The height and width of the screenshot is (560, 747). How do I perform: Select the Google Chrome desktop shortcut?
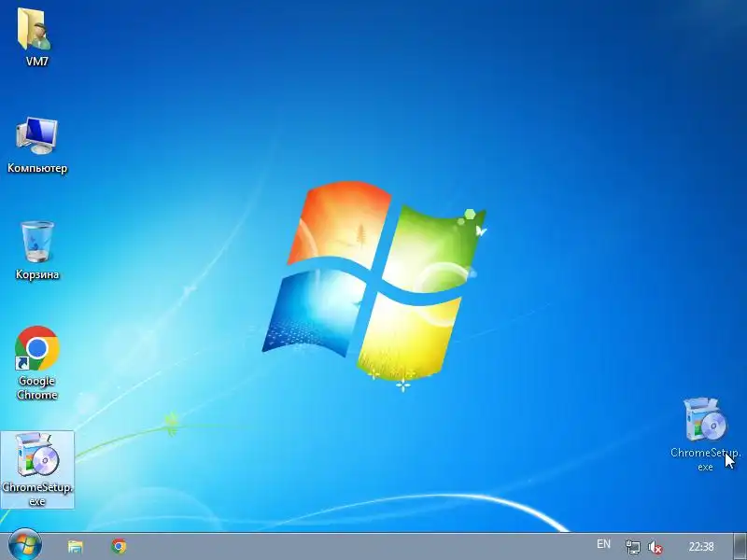pos(37,363)
